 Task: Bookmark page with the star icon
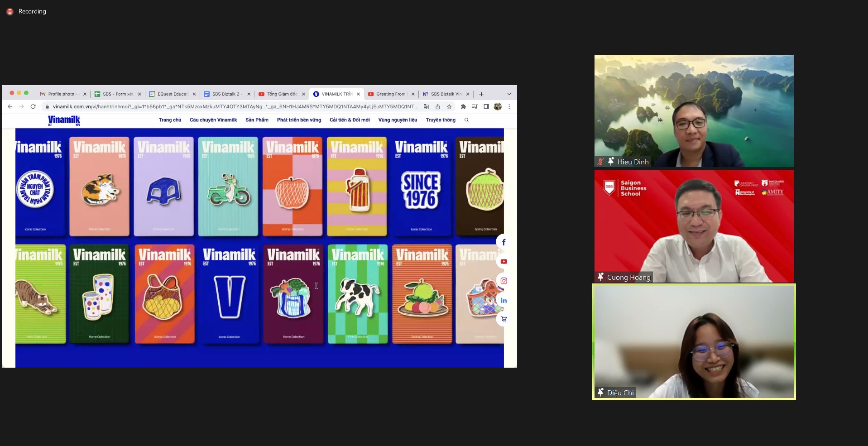point(449,107)
